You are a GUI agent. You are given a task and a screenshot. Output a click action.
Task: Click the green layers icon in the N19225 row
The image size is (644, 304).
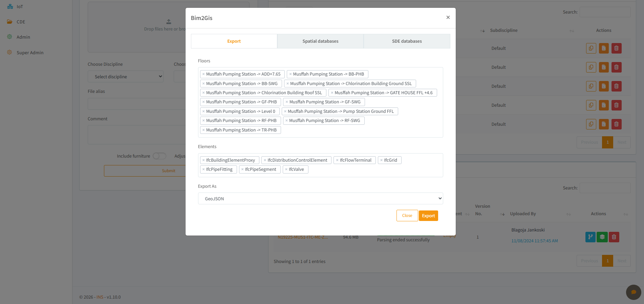tap(602, 237)
